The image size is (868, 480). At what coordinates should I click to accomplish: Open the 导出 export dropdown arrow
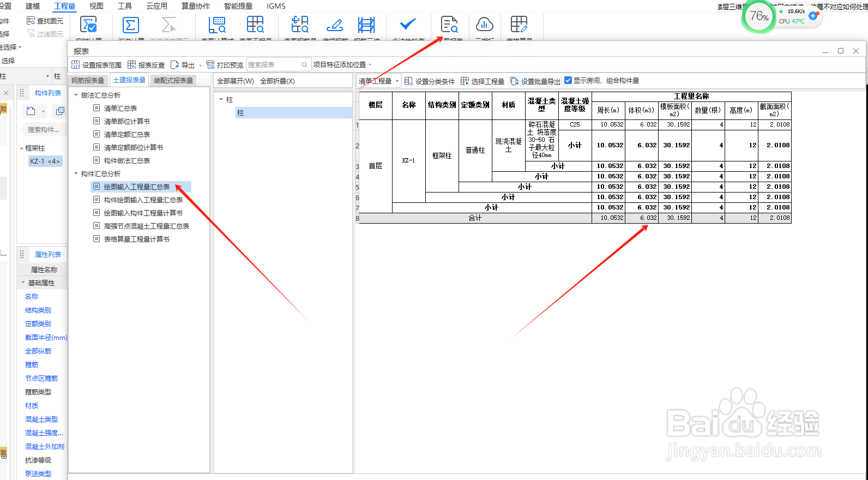200,65
